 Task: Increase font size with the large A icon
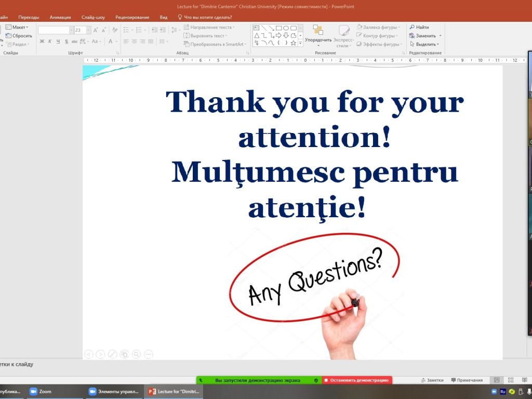(x=96, y=30)
